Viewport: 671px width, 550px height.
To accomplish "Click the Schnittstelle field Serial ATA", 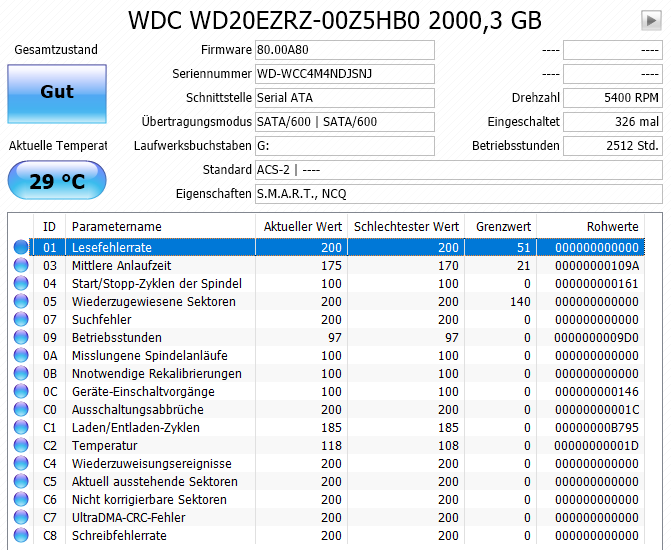I will tap(344, 98).
